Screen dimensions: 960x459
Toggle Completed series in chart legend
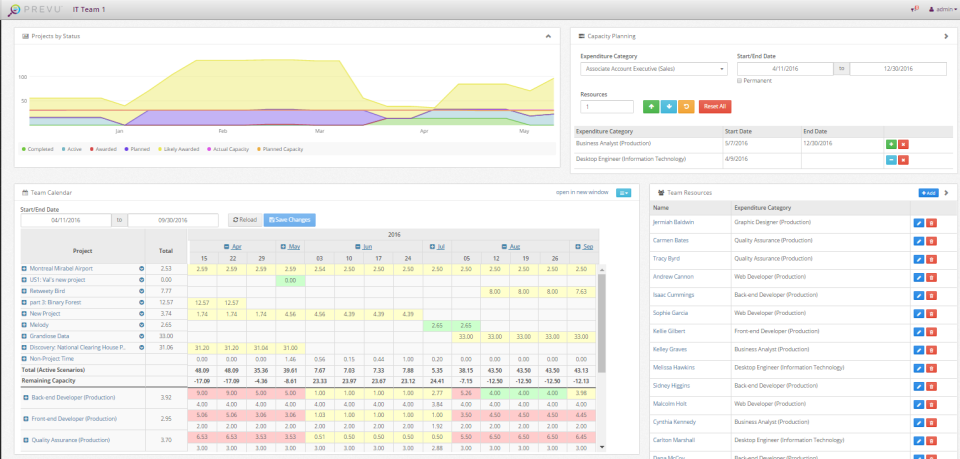click(38, 149)
